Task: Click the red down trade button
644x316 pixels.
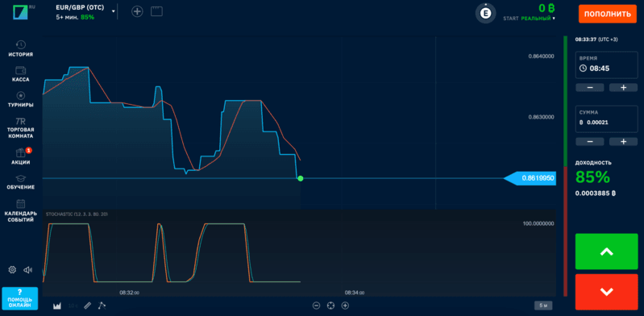Action: point(607,292)
